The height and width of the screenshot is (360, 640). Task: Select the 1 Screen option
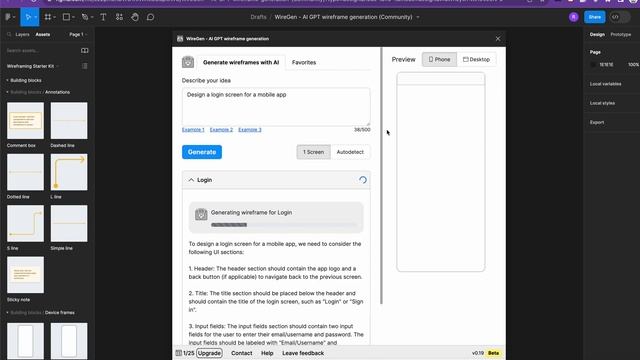click(x=313, y=152)
